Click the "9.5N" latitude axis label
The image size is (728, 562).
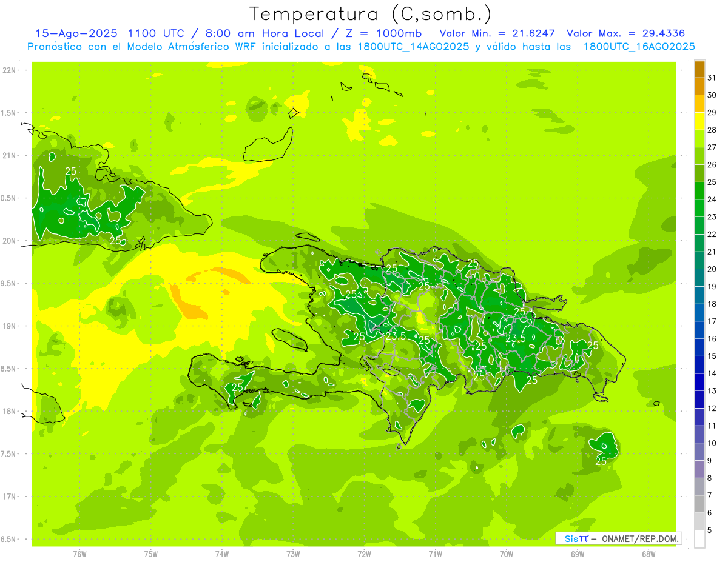pos(9,283)
